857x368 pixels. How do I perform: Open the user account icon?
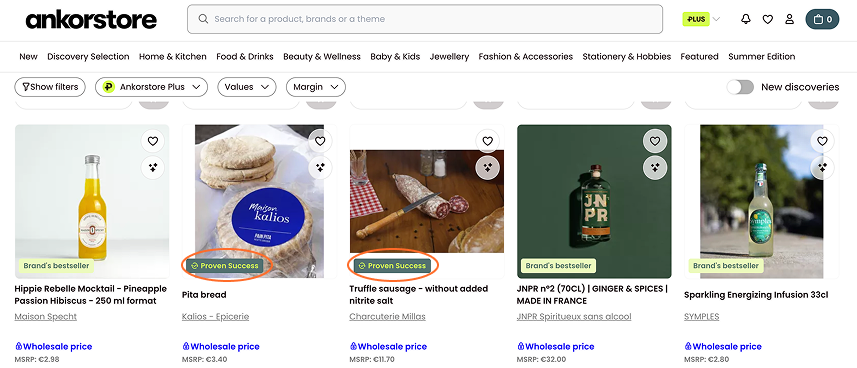point(789,19)
